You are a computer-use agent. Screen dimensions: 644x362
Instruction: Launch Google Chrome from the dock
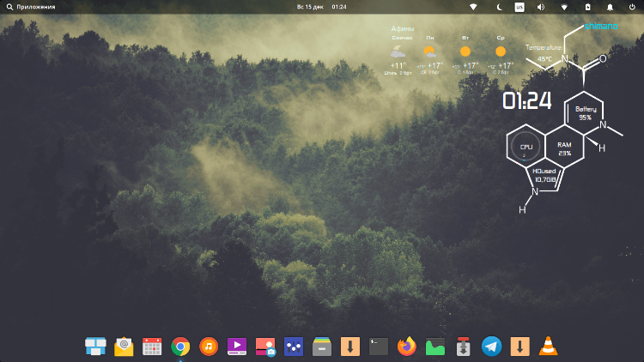tap(180, 347)
